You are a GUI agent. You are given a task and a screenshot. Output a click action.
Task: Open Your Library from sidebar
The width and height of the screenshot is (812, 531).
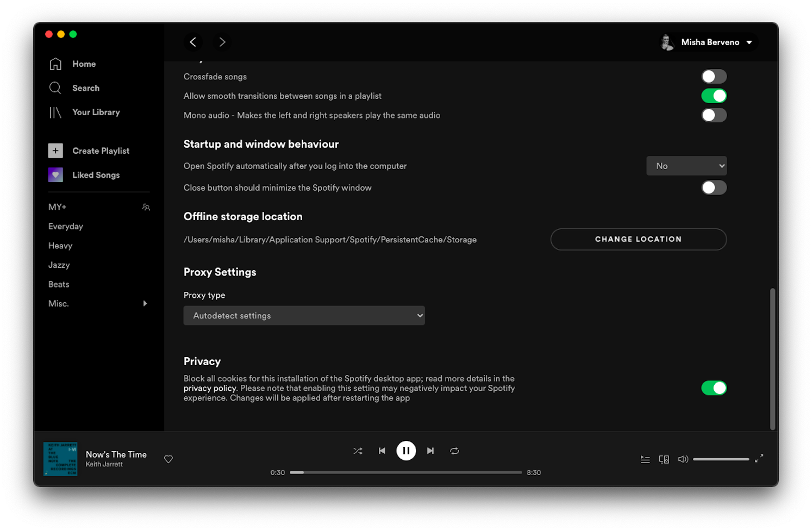[96, 113]
